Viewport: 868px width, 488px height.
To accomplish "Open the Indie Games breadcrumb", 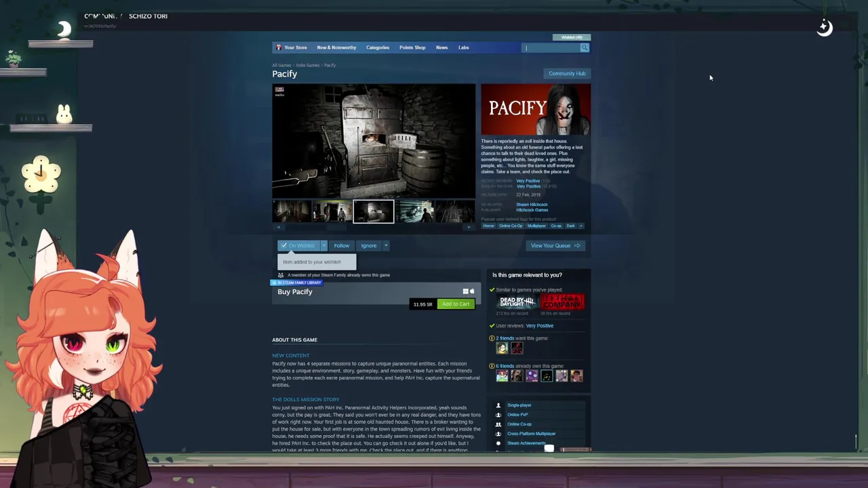I will pyautogui.click(x=308, y=65).
